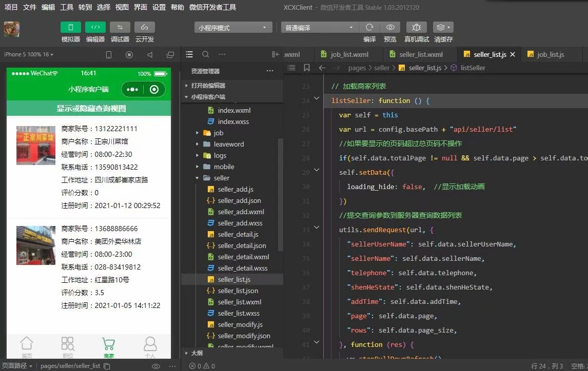Open the 项目 menu

click(x=11, y=7)
